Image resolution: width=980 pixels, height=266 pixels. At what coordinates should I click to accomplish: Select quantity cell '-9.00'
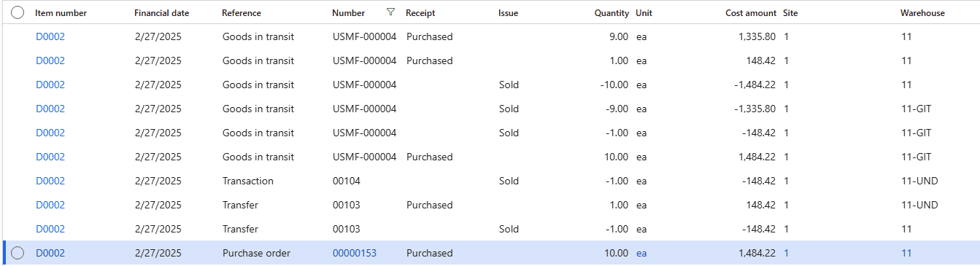click(x=617, y=109)
